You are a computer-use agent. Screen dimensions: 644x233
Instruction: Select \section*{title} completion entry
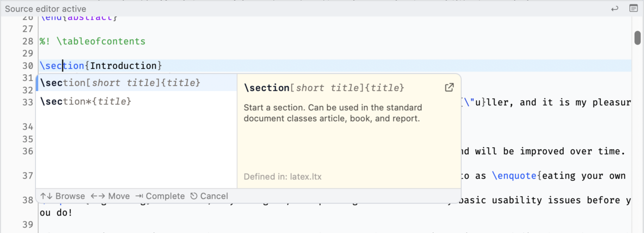pos(136,101)
